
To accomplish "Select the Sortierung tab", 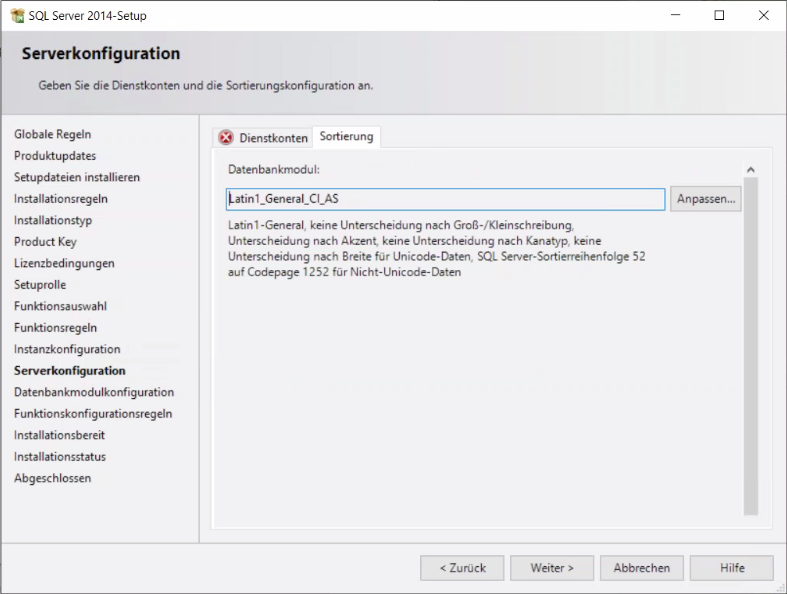I will coord(346,137).
